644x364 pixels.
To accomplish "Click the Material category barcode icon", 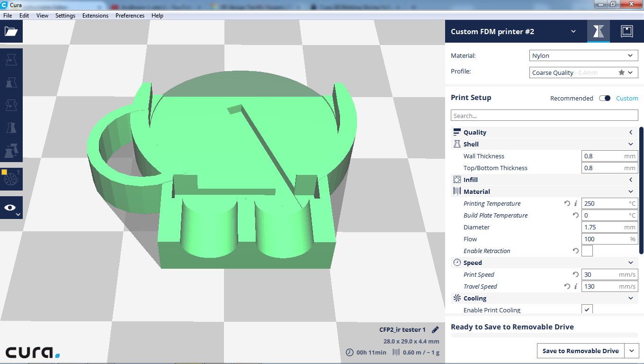I will (457, 191).
